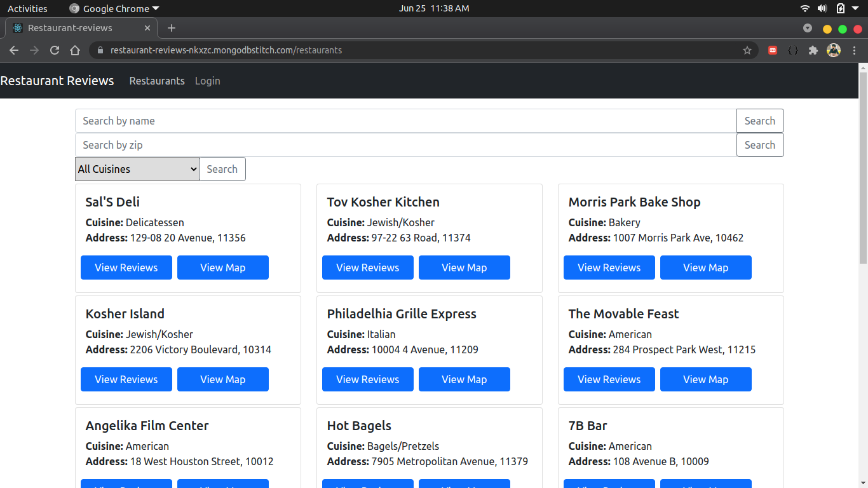Reload the current page

pyautogui.click(x=55, y=50)
